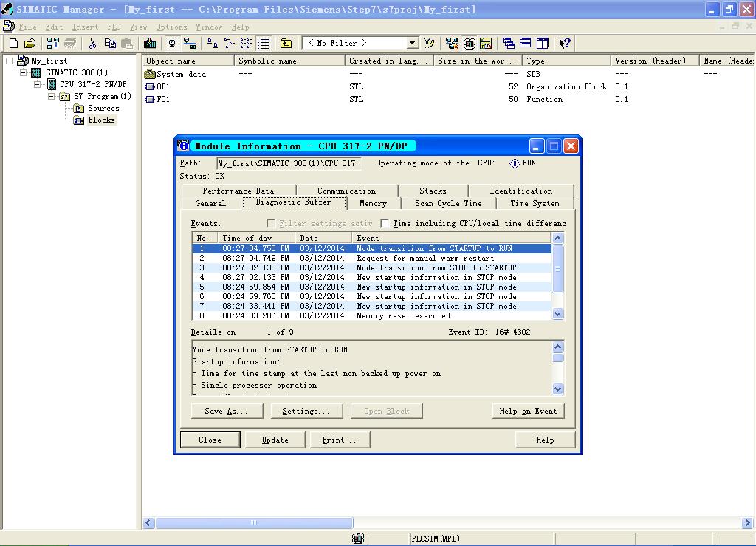The image size is (756, 546).
Task: Switch to Details view icon in toolbar
Action: pos(264,44)
